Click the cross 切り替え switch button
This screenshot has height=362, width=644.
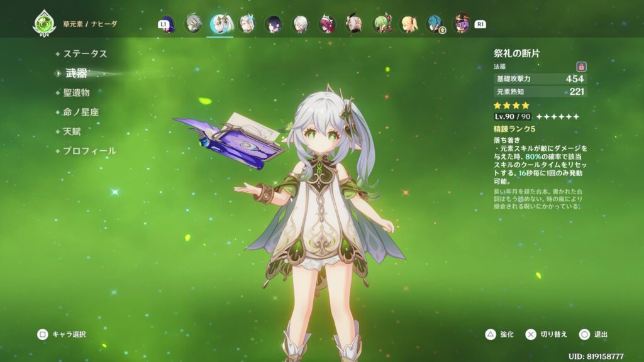547,334
